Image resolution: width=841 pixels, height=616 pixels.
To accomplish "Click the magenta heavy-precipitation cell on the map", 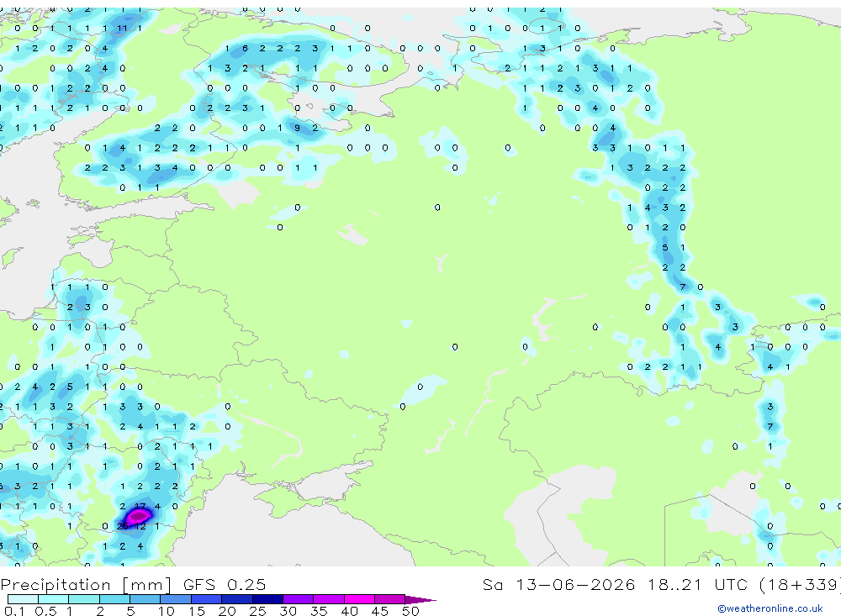I will 139,516.
